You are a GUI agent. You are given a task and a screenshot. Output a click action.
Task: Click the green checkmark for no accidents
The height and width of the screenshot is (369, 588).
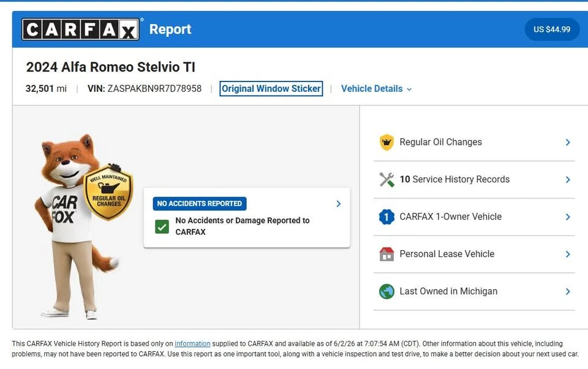[162, 226]
